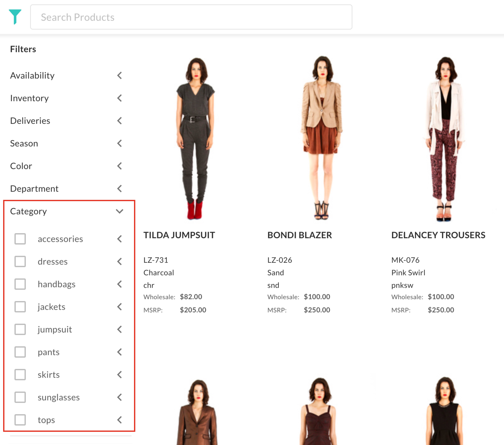Screen dimensions: 504x445
Task: Click the dresses category label
Action: pos(53,261)
